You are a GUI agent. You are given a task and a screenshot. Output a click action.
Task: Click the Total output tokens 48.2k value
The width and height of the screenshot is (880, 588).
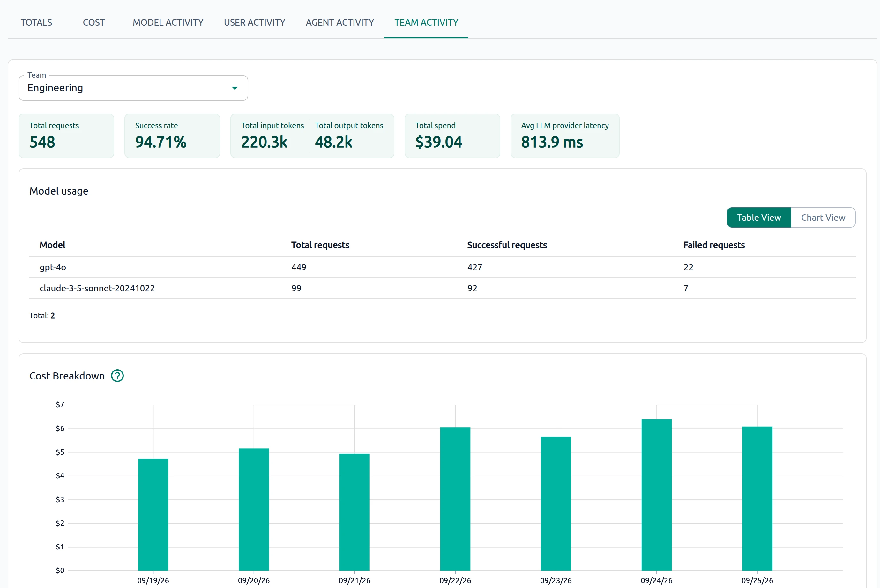334,142
